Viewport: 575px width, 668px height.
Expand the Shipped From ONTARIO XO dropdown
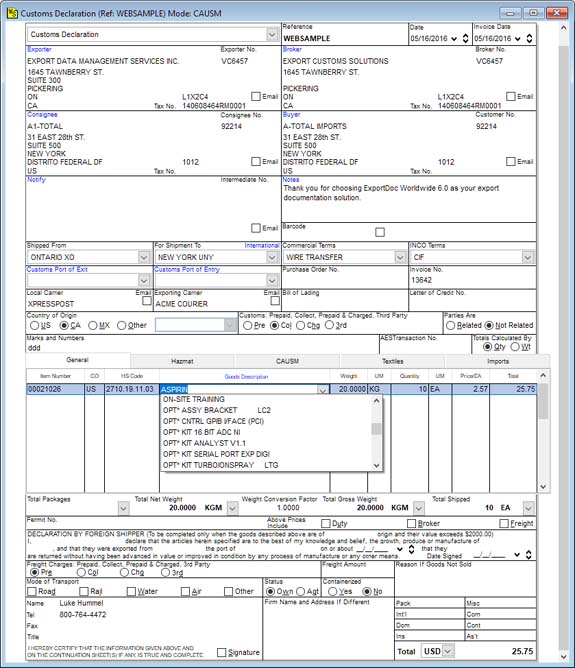144,257
